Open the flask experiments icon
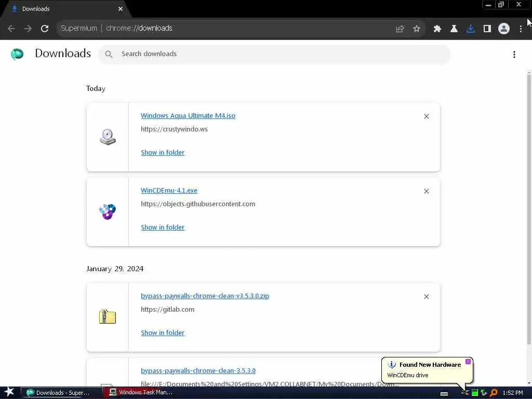 tap(454, 29)
